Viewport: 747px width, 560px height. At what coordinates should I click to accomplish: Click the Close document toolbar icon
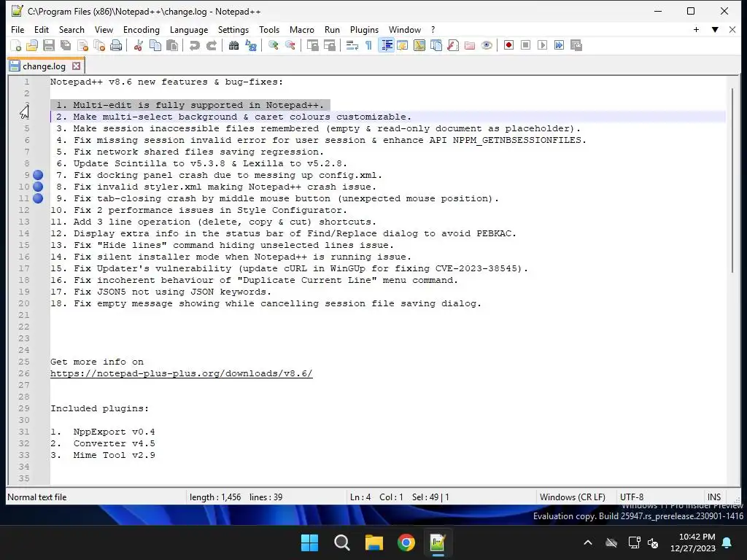click(83, 46)
